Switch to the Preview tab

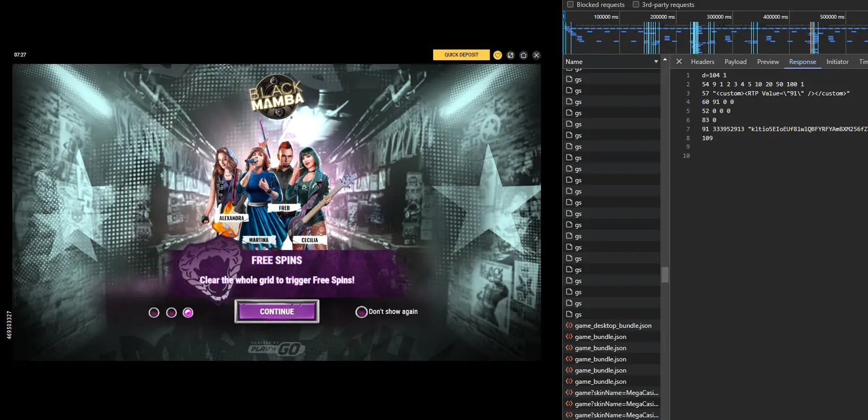pos(768,62)
